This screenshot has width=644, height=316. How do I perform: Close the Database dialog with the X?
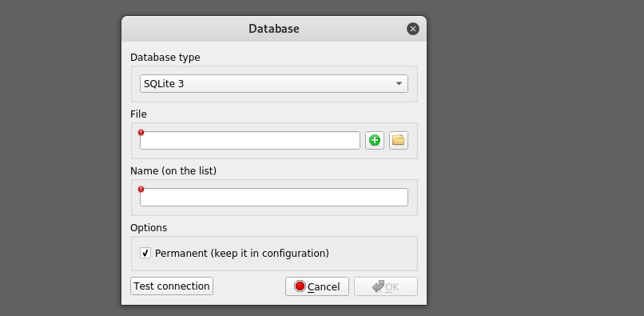click(413, 29)
